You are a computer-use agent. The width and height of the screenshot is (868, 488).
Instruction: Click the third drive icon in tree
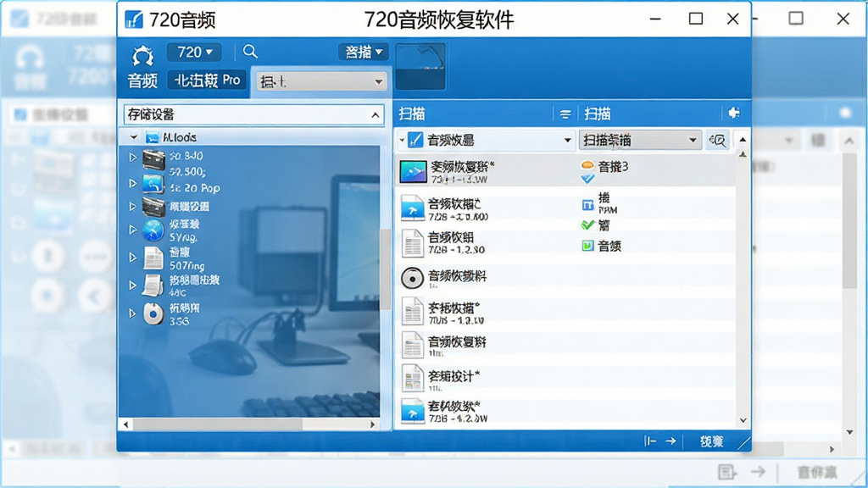tap(153, 207)
